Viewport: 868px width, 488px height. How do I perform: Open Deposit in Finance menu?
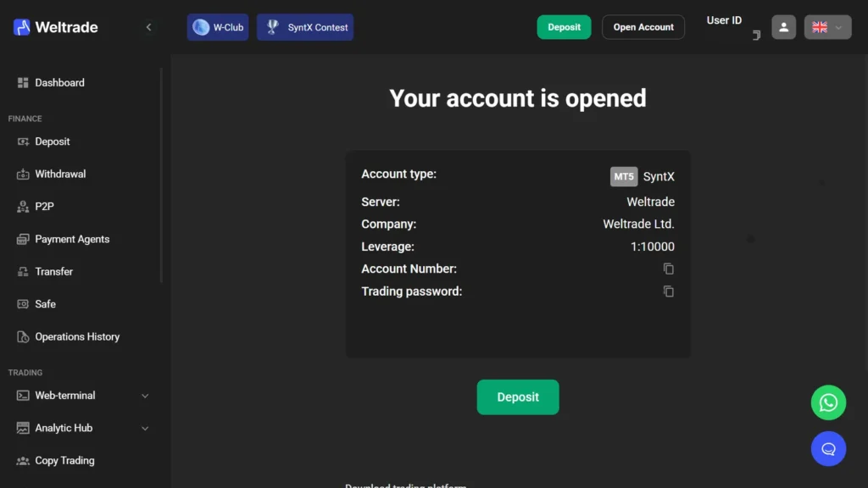53,141
